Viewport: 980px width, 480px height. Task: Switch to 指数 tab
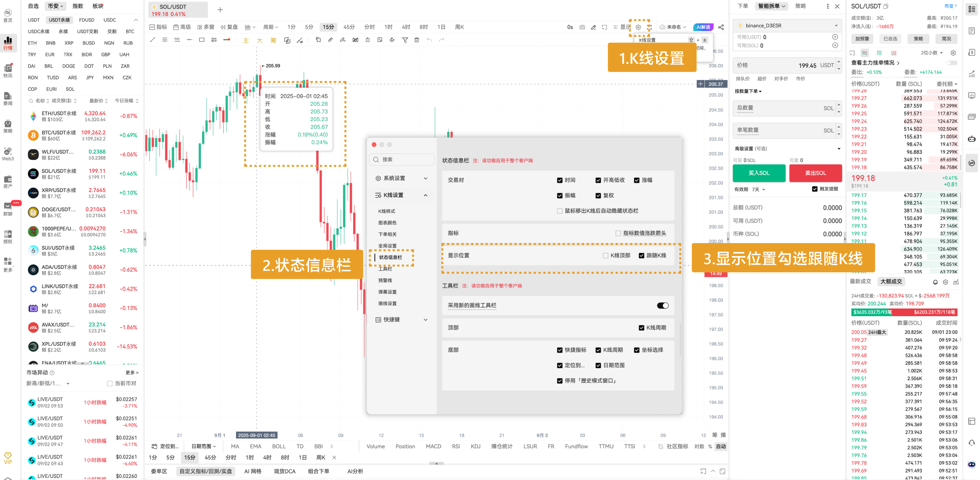click(x=78, y=6)
